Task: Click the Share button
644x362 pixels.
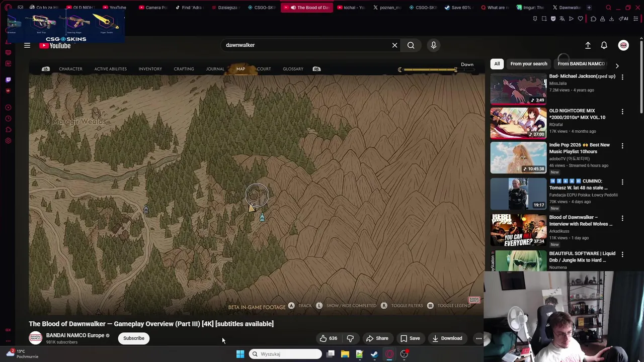Action: (x=377, y=338)
